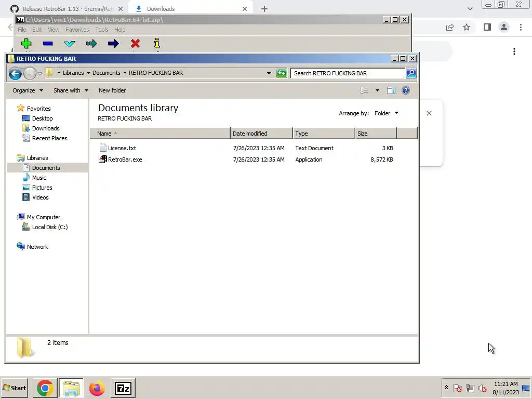Open the 7-Zip View menu
Screen dimensions: 532x399
(54, 30)
